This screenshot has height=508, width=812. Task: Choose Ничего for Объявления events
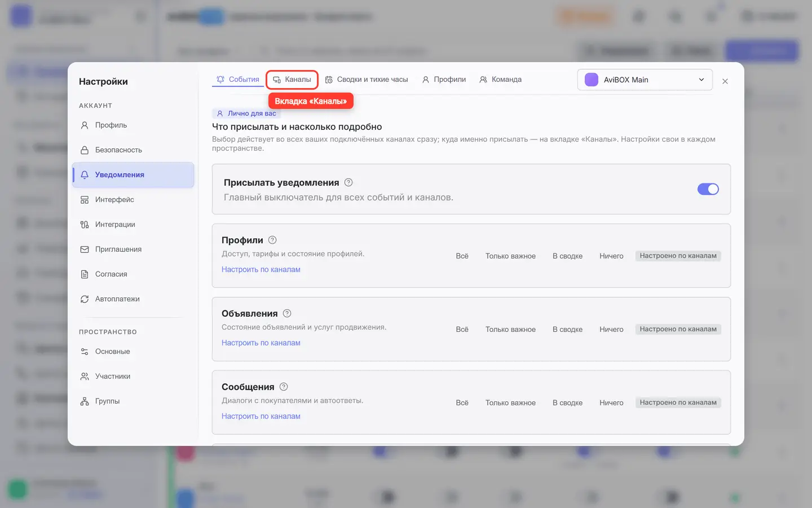pyautogui.click(x=611, y=329)
